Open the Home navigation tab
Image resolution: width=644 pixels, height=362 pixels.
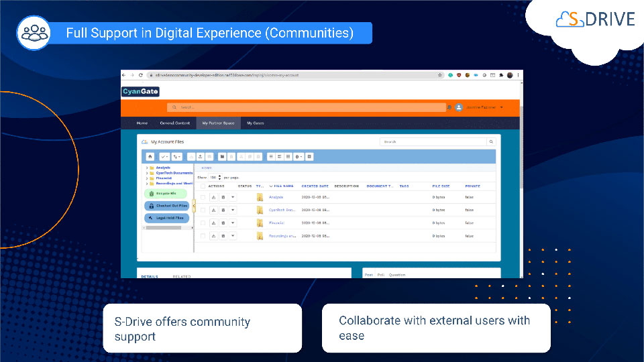pos(142,123)
